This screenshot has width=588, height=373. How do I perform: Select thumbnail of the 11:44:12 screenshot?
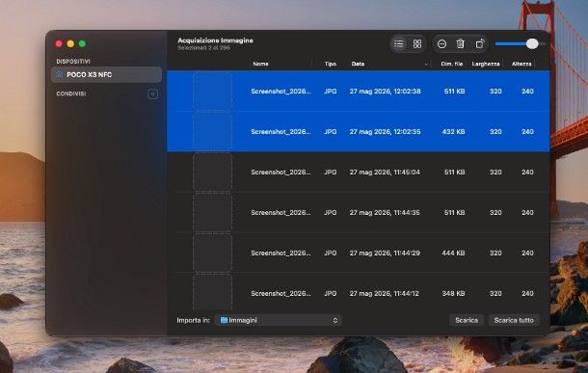213,292
